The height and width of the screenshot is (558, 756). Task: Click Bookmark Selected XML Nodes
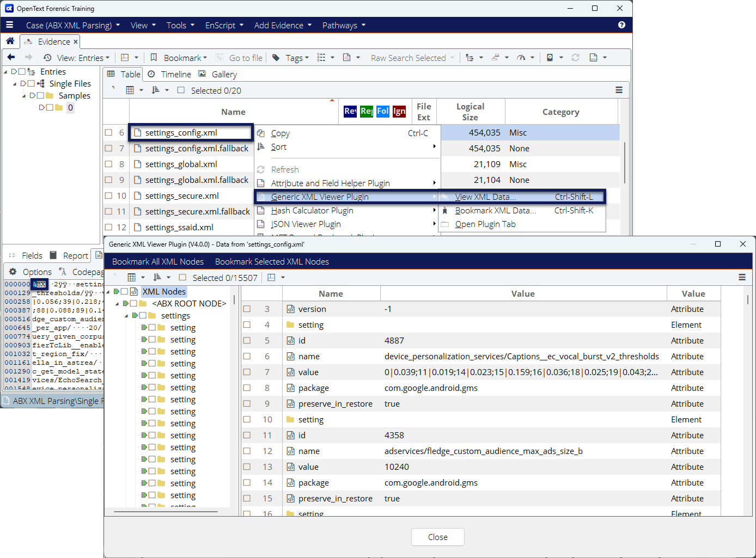pyautogui.click(x=272, y=262)
